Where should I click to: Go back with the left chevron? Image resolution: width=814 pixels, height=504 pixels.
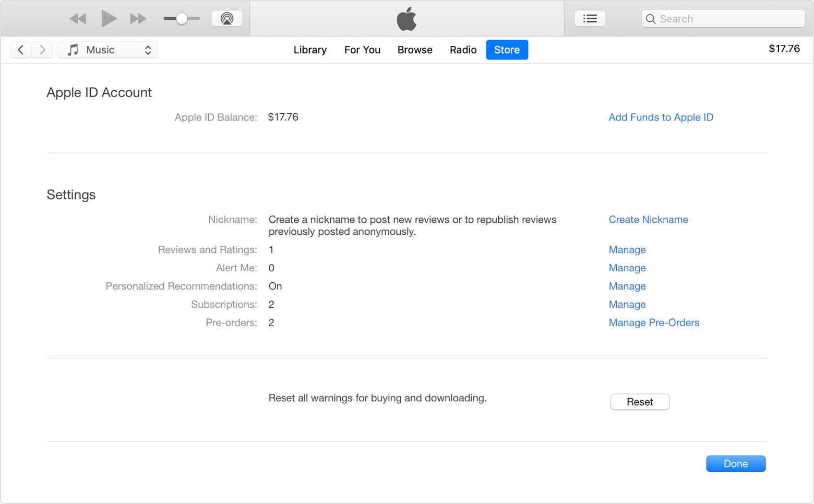coord(21,50)
